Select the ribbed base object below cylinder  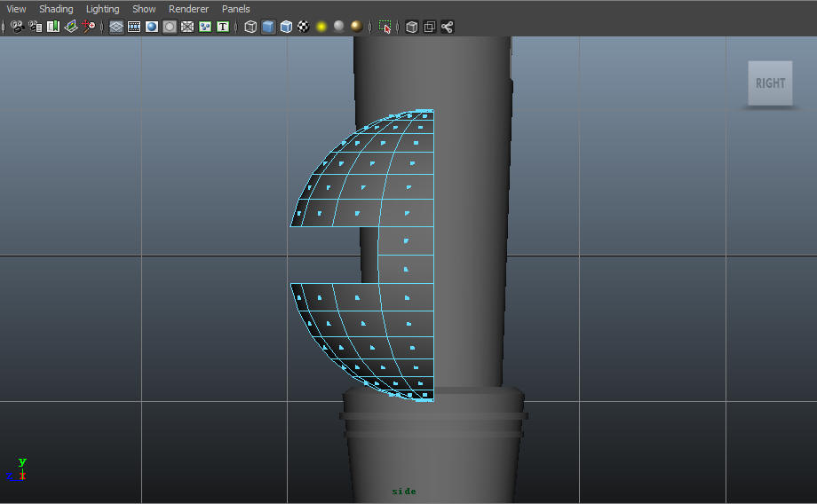[x=432, y=443]
